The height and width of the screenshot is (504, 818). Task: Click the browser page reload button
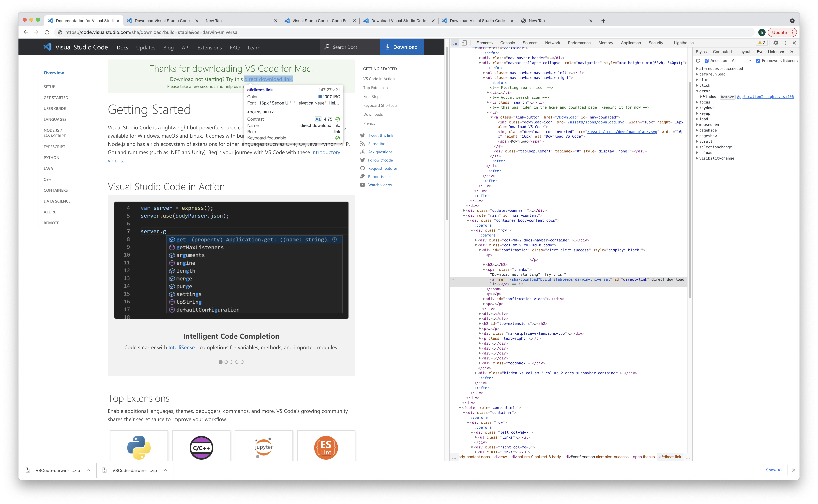tap(47, 32)
